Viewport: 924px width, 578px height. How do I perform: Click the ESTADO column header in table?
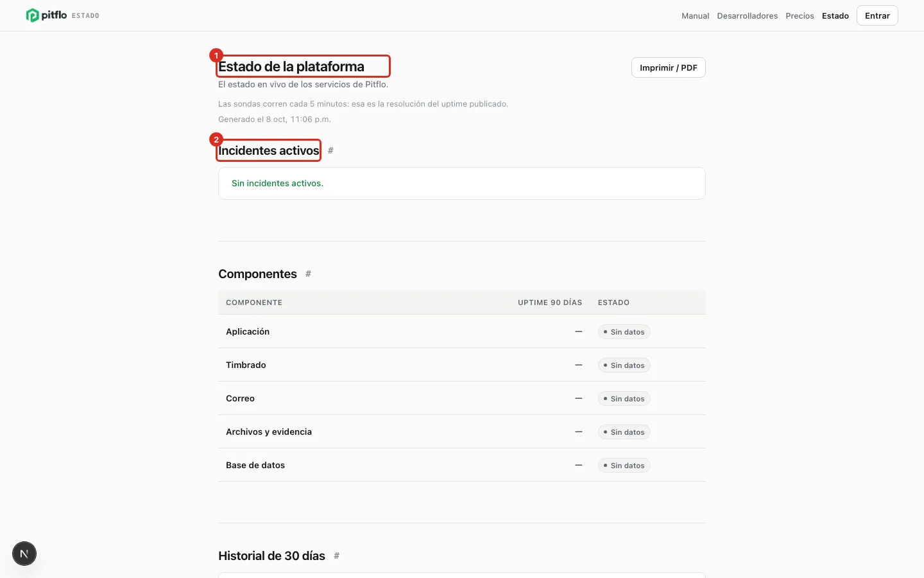(x=613, y=302)
